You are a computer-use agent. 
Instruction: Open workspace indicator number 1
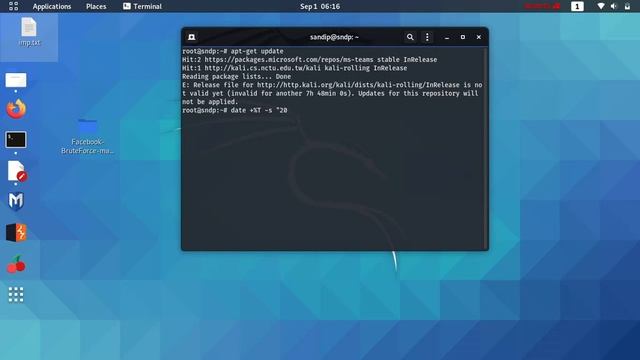577,6
